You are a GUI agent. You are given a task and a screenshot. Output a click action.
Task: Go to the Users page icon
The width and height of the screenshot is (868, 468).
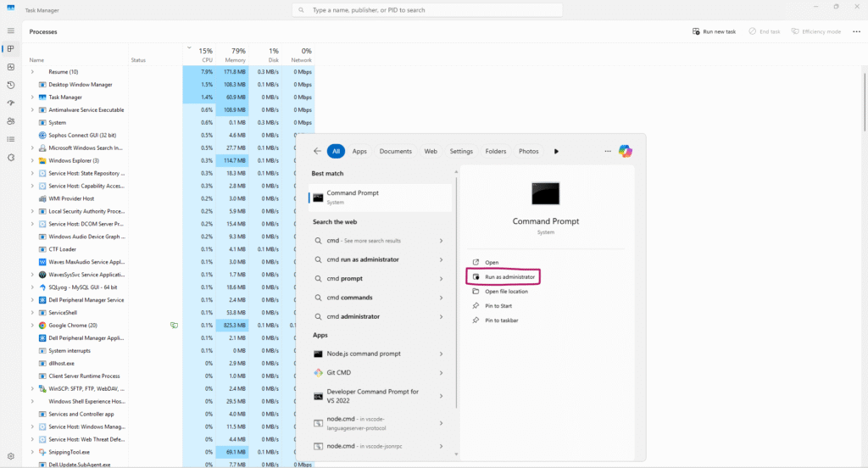[11, 121]
